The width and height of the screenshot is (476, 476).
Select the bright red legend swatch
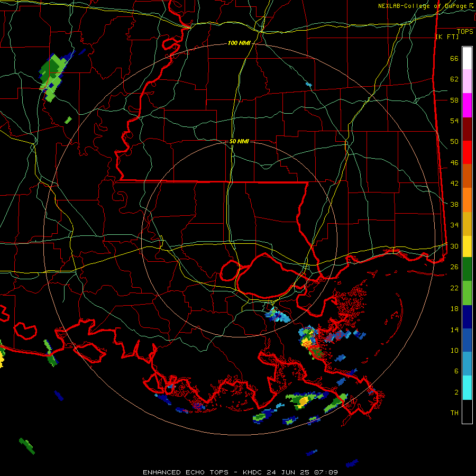[467, 152]
